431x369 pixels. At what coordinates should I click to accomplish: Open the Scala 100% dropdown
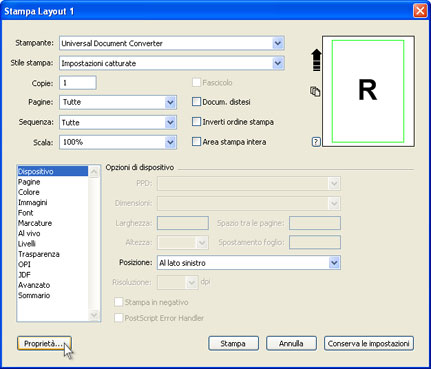point(170,142)
